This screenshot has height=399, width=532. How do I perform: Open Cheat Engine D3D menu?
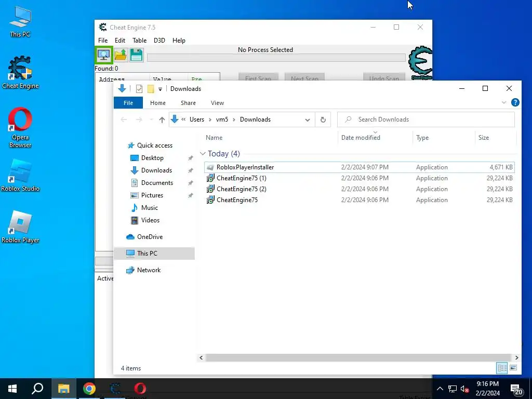point(159,41)
